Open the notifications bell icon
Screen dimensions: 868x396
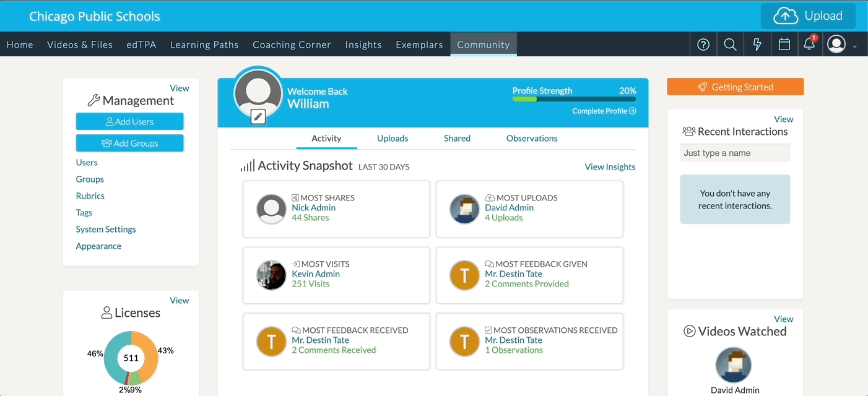click(x=809, y=45)
